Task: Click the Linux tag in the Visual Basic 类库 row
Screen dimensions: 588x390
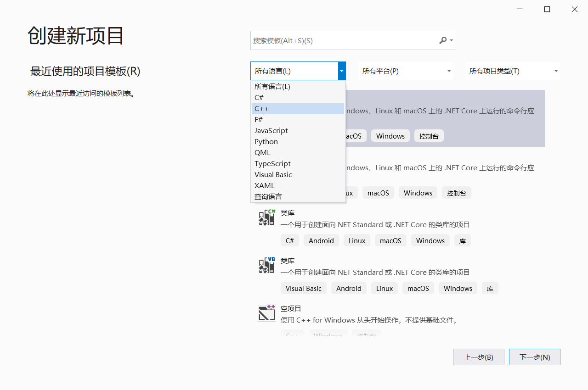Action: tap(384, 288)
